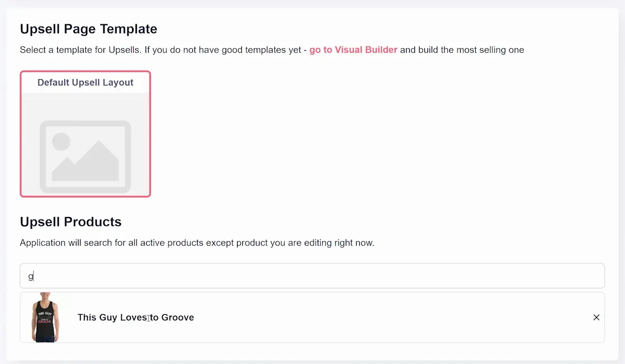Remove This Guy Loves to Groove product

596,317
